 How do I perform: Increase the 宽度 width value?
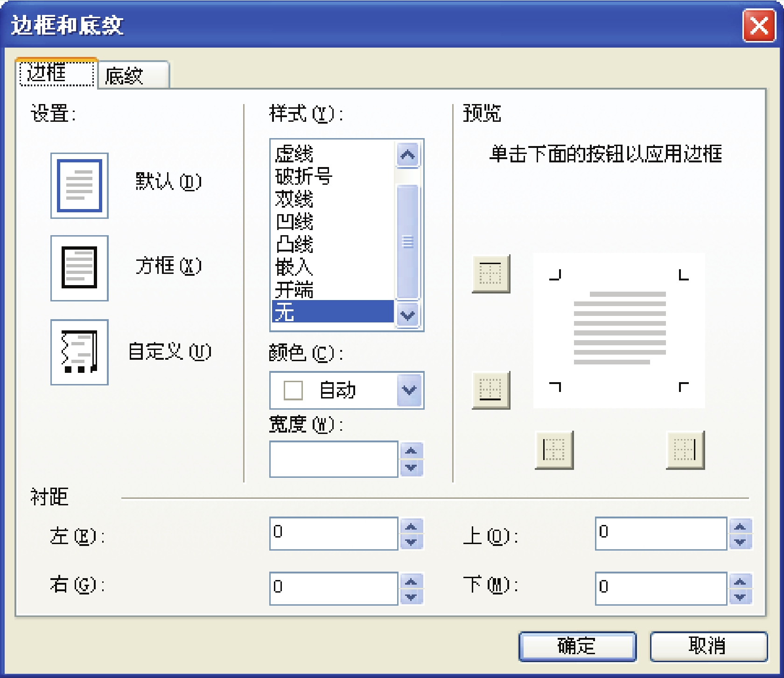click(x=411, y=451)
